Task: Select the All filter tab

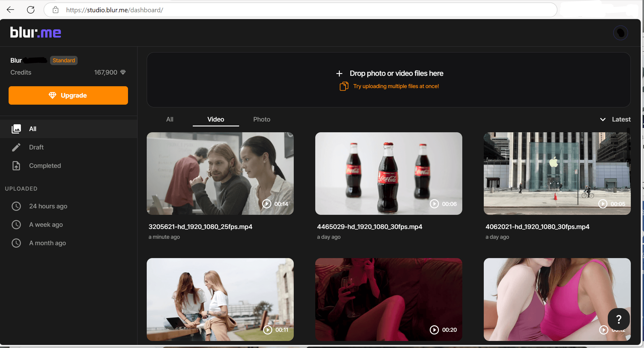Action: click(x=169, y=119)
